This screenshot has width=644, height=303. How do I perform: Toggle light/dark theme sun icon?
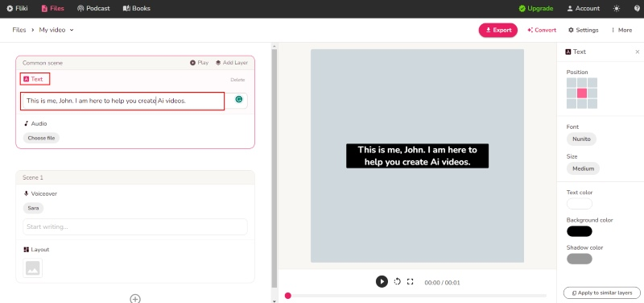[x=617, y=8]
